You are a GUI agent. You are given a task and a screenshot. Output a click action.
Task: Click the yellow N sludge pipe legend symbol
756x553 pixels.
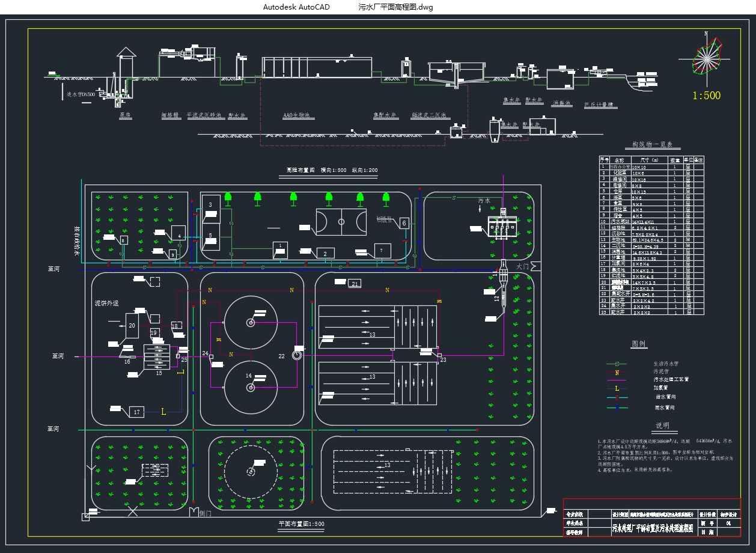tap(617, 372)
